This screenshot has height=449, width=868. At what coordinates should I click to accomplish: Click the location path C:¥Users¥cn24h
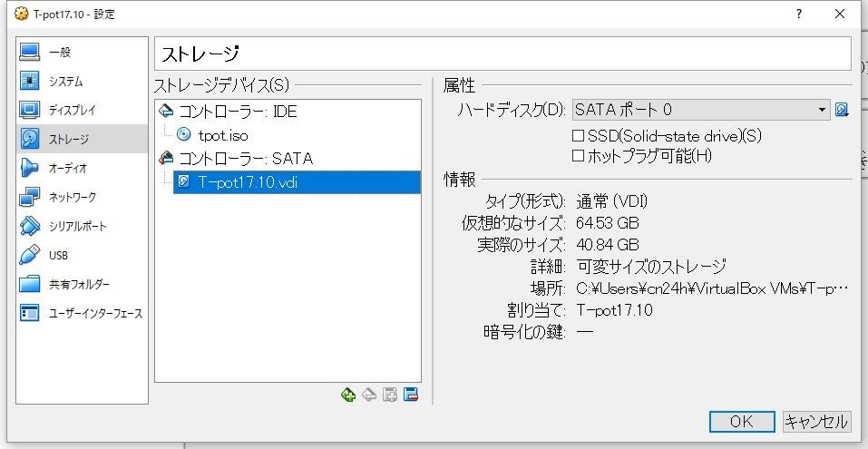click(712, 288)
